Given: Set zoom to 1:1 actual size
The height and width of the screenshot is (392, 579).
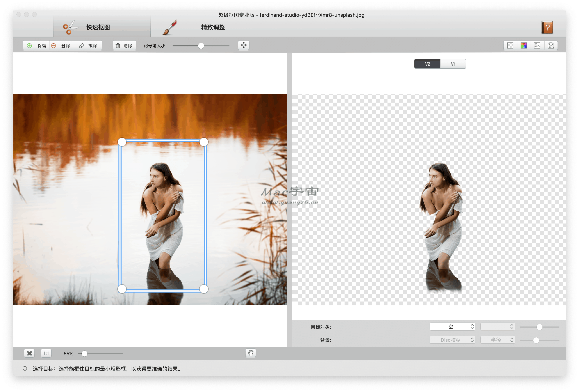Looking at the screenshot, I should click(46, 353).
